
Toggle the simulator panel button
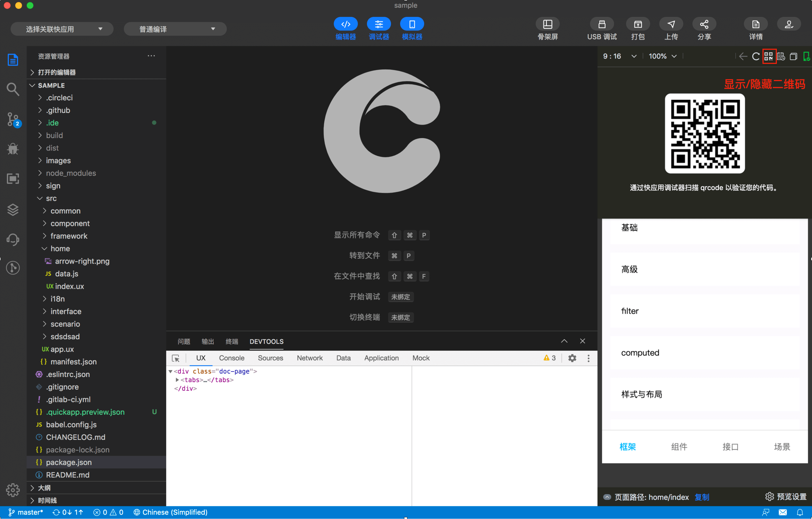tap(412, 24)
